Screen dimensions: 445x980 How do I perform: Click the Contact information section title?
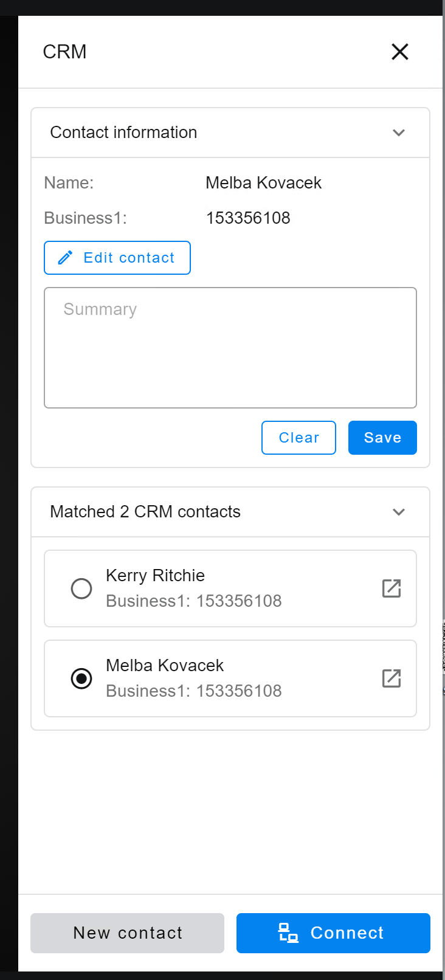(123, 133)
